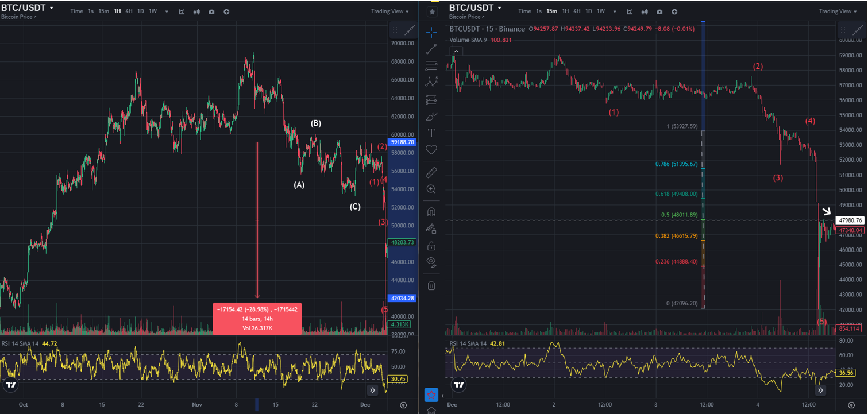Viewport: 868px width, 414px height.
Task: Hide all drawings with the eye icon
Action: pos(431,262)
